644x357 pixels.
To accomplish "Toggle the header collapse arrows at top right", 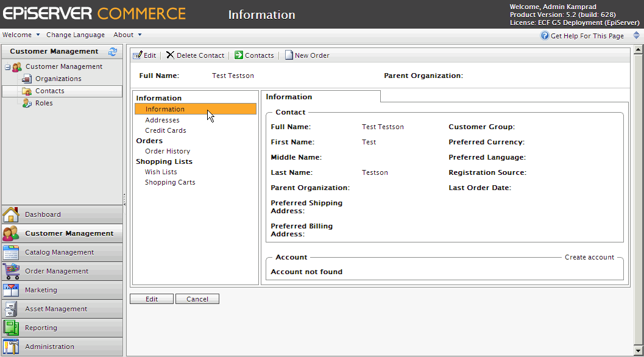I will pos(636,36).
